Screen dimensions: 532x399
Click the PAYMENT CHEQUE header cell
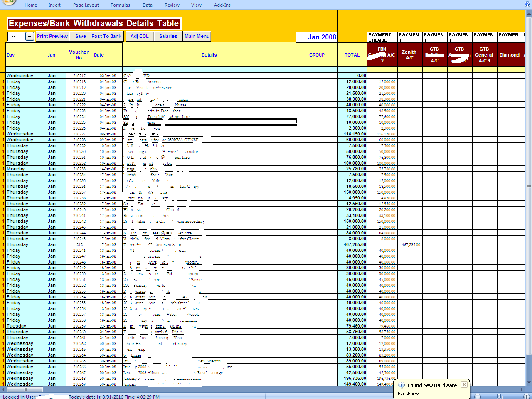tap(382, 37)
